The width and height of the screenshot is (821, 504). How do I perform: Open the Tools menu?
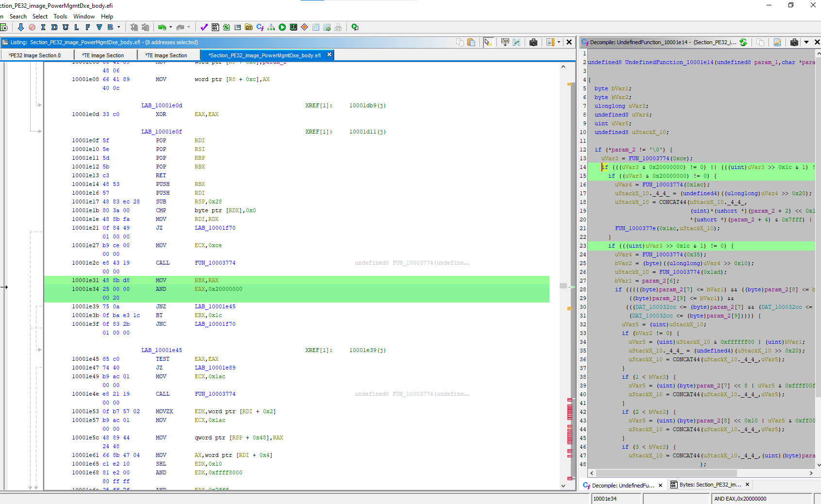click(x=60, y=17)
